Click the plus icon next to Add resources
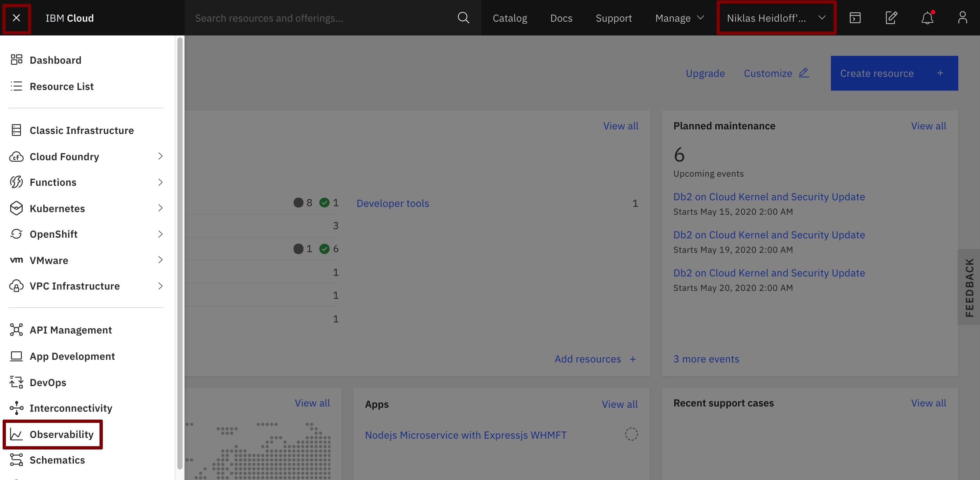Screen dimensions: 980x480 click(x=633, y=359)
